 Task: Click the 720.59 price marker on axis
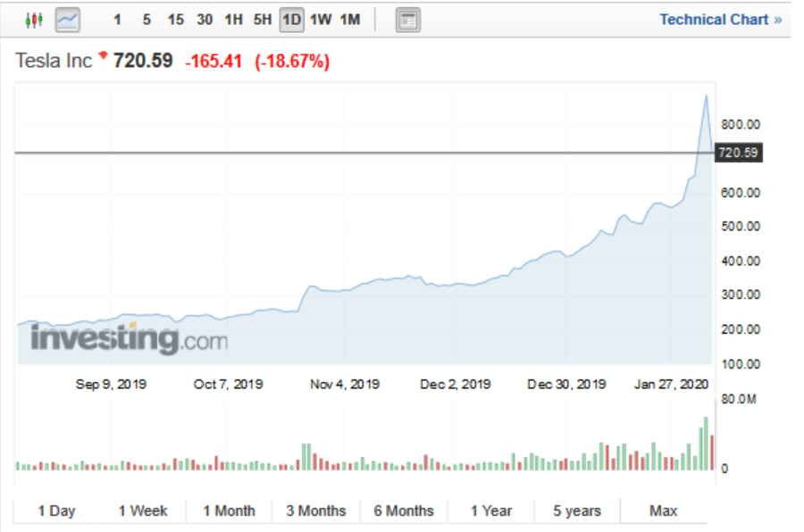click(x=739, y=153)
